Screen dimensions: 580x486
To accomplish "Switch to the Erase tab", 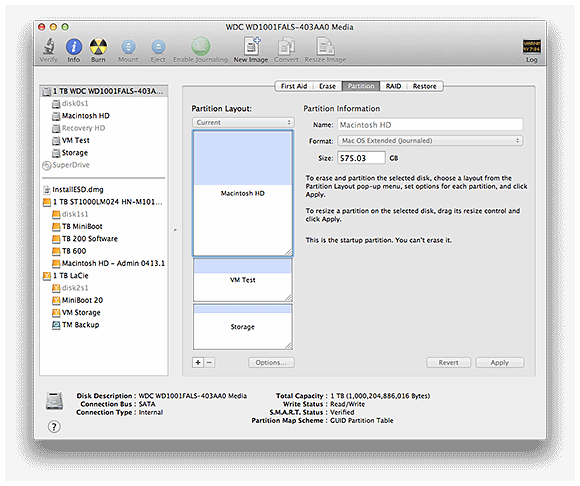I will point(327,86).
